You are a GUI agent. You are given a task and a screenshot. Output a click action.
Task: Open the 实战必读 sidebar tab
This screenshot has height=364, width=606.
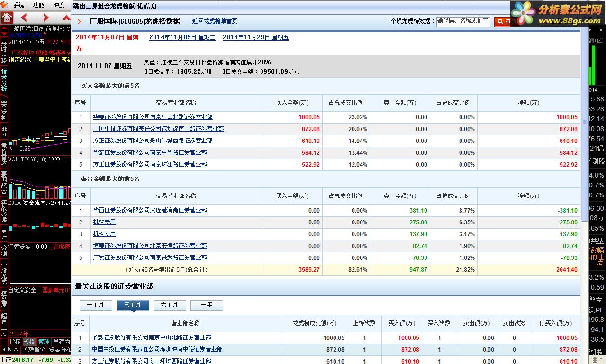(x=4, y=211)
